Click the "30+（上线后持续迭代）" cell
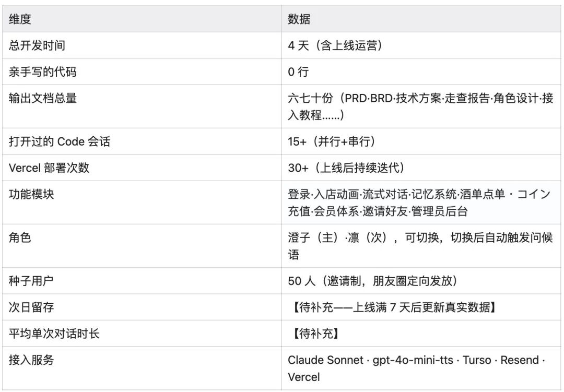The image size is (564, 392). (346, 168)
